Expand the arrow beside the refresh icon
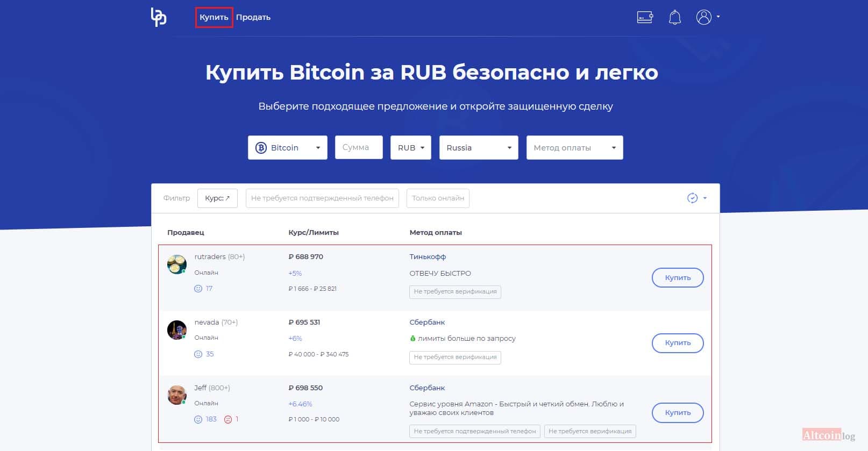The image size is (868, 451). point(705,198)
